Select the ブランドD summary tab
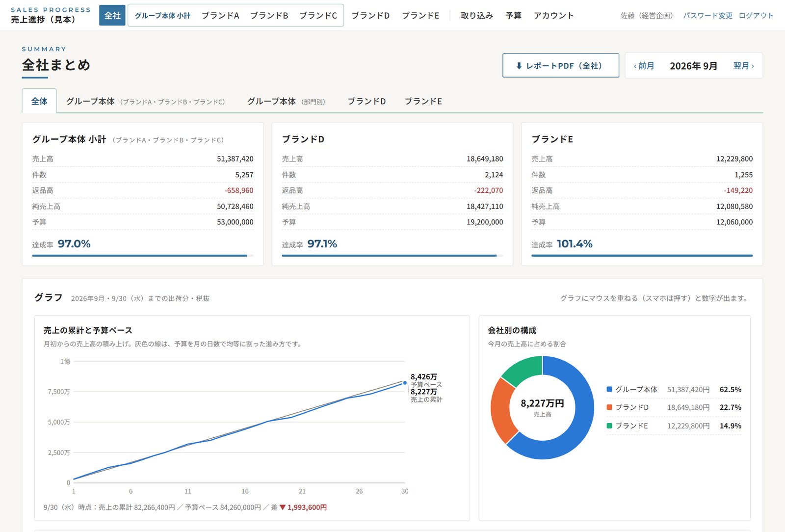785x532 pixels. (x=366, y=101)
